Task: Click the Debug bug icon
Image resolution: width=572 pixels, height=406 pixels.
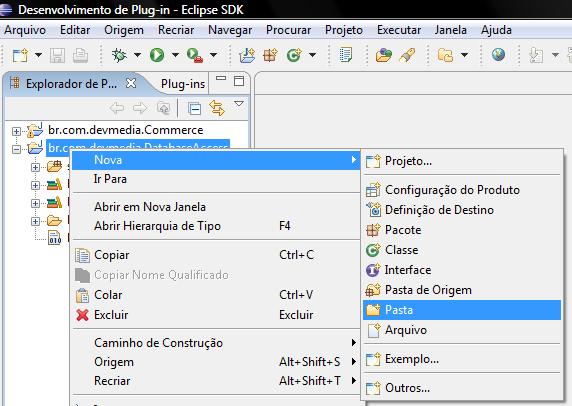Action: click(x=119, y=55)
